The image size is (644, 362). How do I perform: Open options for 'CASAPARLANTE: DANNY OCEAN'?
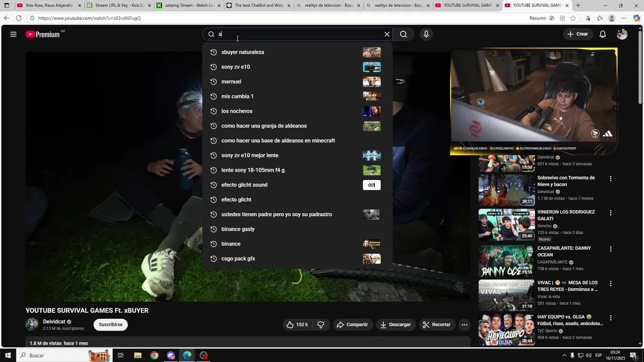click(611, 249)
